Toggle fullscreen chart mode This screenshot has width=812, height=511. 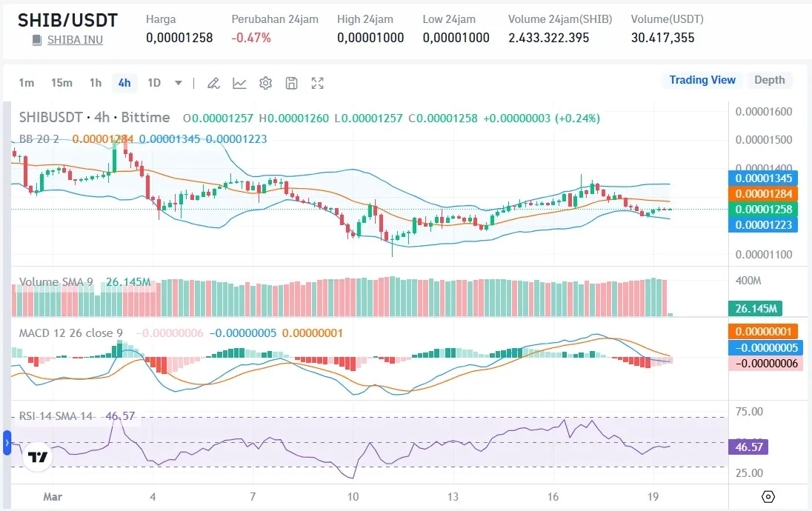coord(317,83)
